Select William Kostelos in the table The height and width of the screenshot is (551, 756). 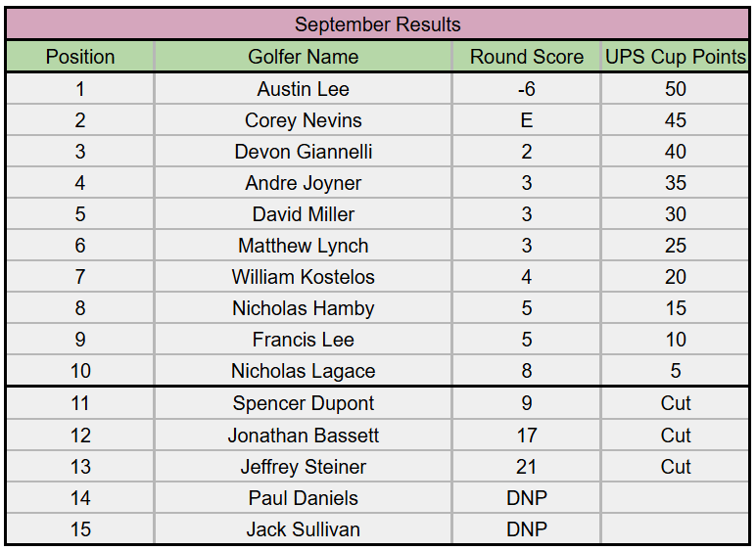[x=303, y=277]
